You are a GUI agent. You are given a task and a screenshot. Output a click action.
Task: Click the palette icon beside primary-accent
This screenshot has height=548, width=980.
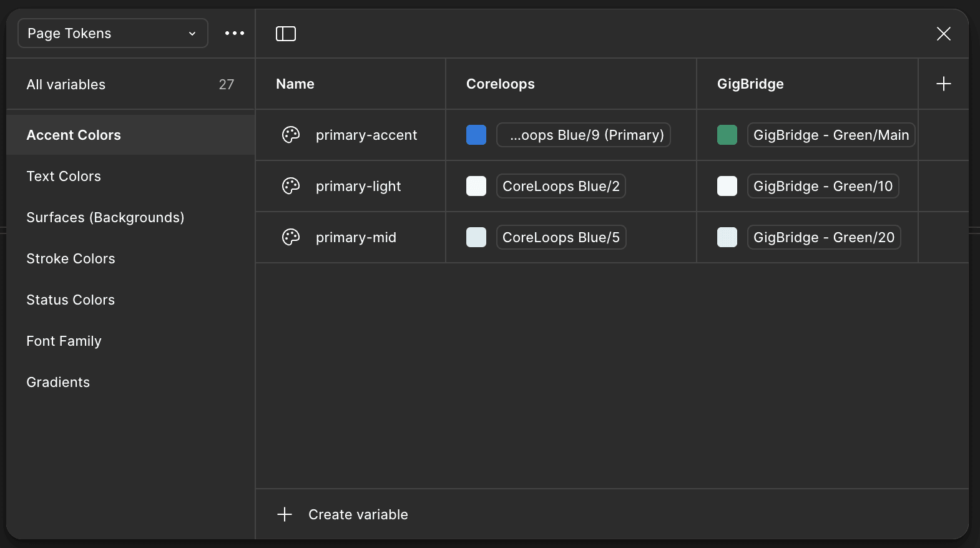291,135
